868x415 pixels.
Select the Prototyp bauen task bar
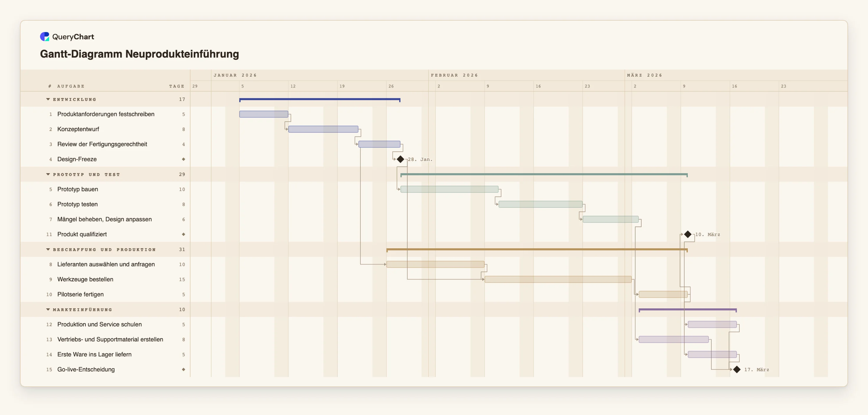(450, 189)
